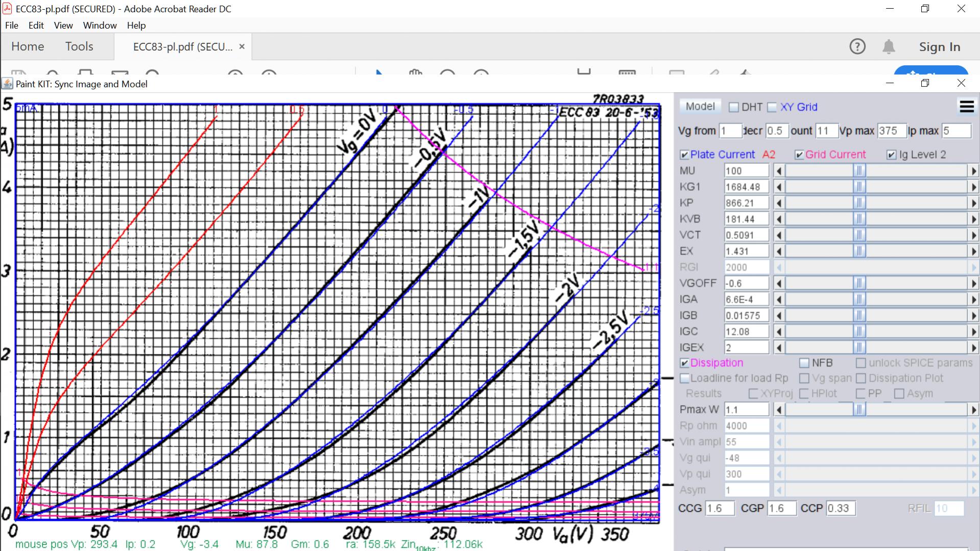Switch to the Home tab
Image resolution: width=980 pixels, height=551 pixels.
click(x=28, y=46)
